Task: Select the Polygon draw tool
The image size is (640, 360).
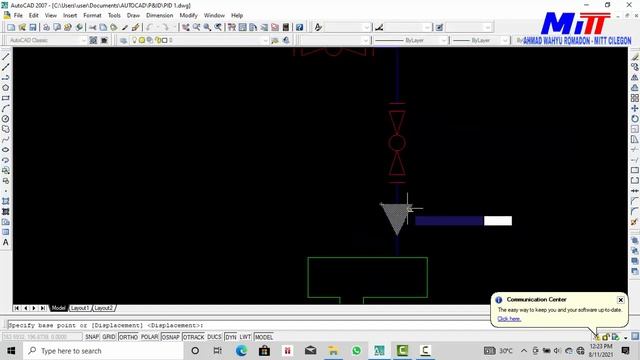Action: [x=6, y=88]
